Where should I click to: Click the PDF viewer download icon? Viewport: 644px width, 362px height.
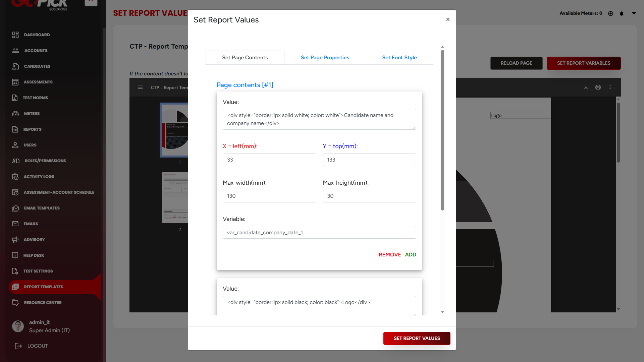point(586,87)
